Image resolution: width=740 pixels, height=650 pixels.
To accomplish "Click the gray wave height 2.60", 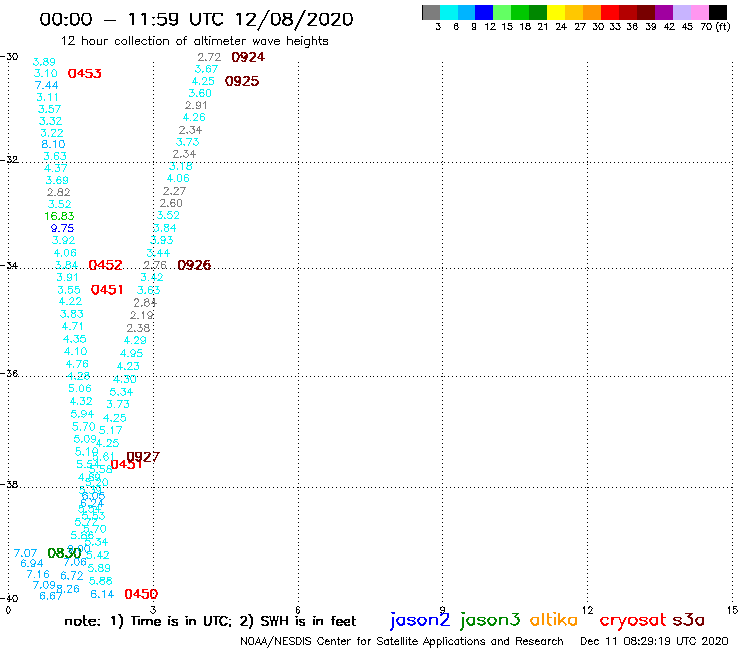I will 171,203.
